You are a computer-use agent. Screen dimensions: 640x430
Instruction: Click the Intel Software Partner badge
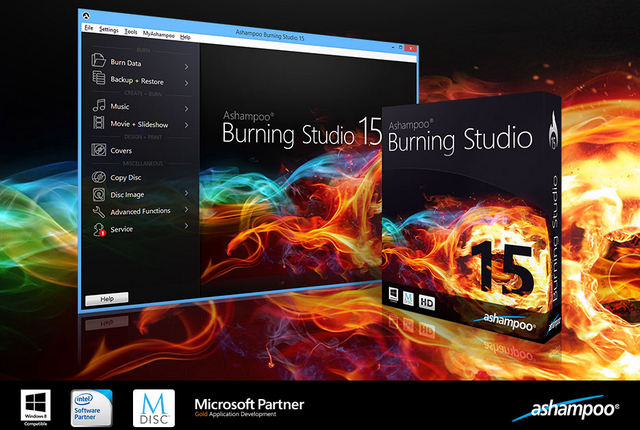(92, 408)
